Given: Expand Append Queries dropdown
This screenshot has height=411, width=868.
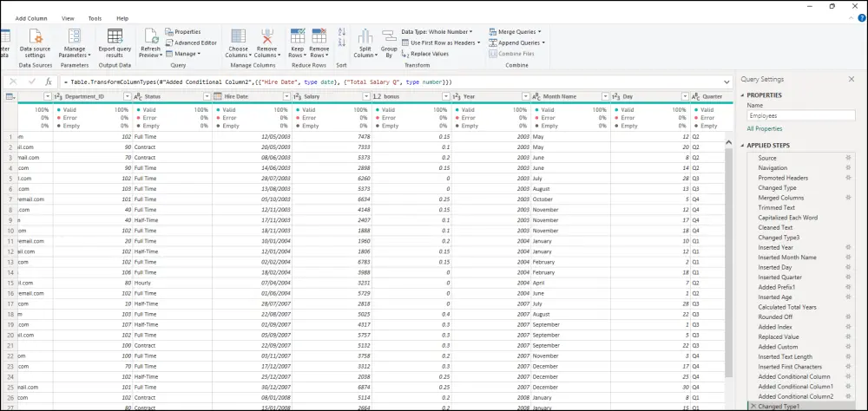Looking at the screenshot, I should click(543, 42).
